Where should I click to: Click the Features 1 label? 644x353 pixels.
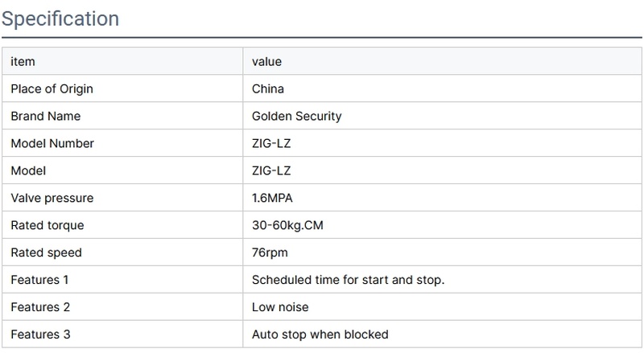[x=40, y=280]
